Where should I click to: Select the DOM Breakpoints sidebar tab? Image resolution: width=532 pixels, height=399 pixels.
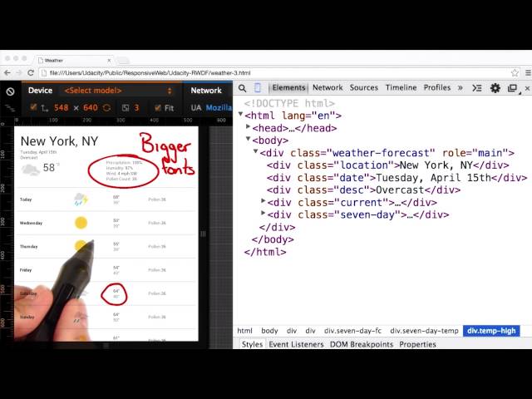click(362, 344)
